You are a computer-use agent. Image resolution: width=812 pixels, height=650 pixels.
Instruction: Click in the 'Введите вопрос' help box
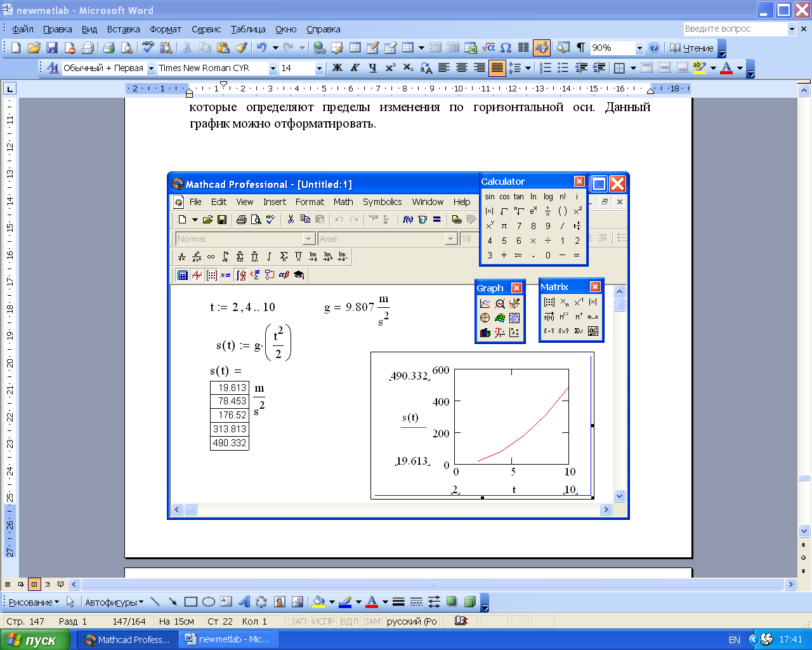[x=735, y=29]
